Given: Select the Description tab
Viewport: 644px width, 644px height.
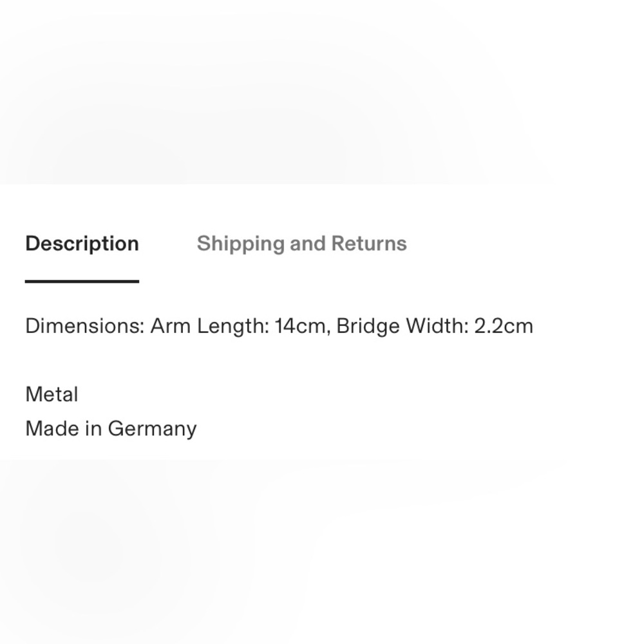Looking at the screenshot, I should coord(82,243).
